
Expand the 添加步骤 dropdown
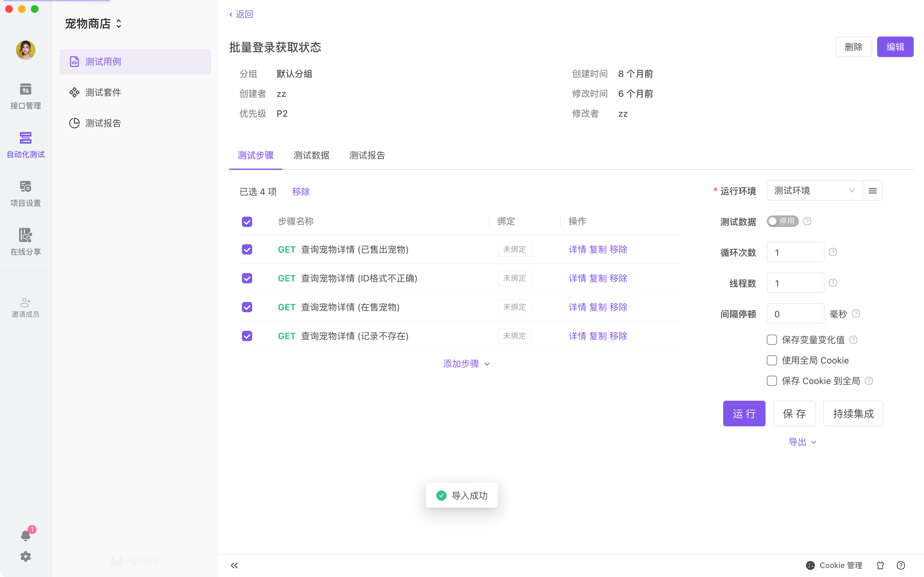click(466, 364)
